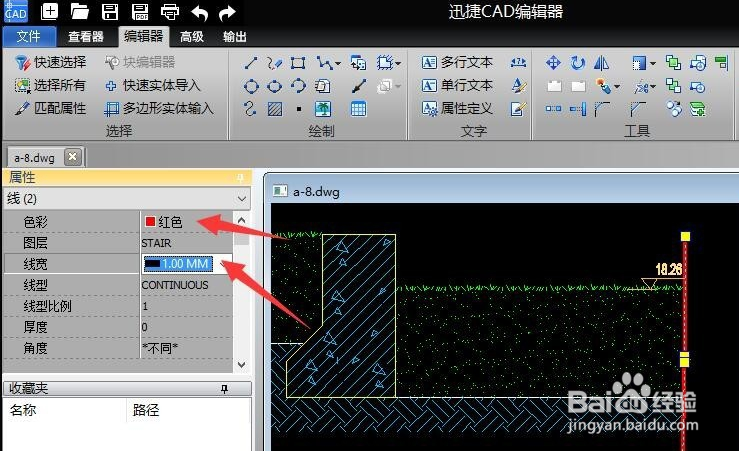The width and height of the screenshot is (739, 451).
Task: Insert a table with the grid icon
Action: coord(359,109)
